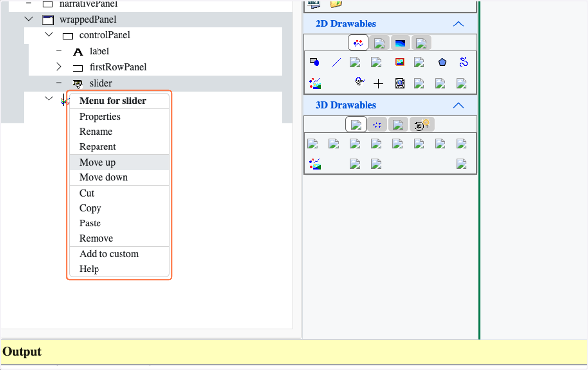Viewport: 588px width, 370px height.
Task: Choose the red-framed image element icon
Action: (x=400, y=62)
